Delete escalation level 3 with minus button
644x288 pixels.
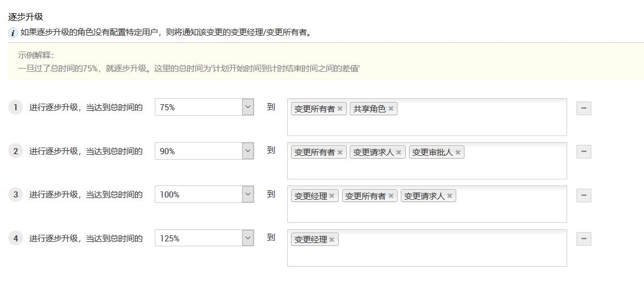[584, 195]
